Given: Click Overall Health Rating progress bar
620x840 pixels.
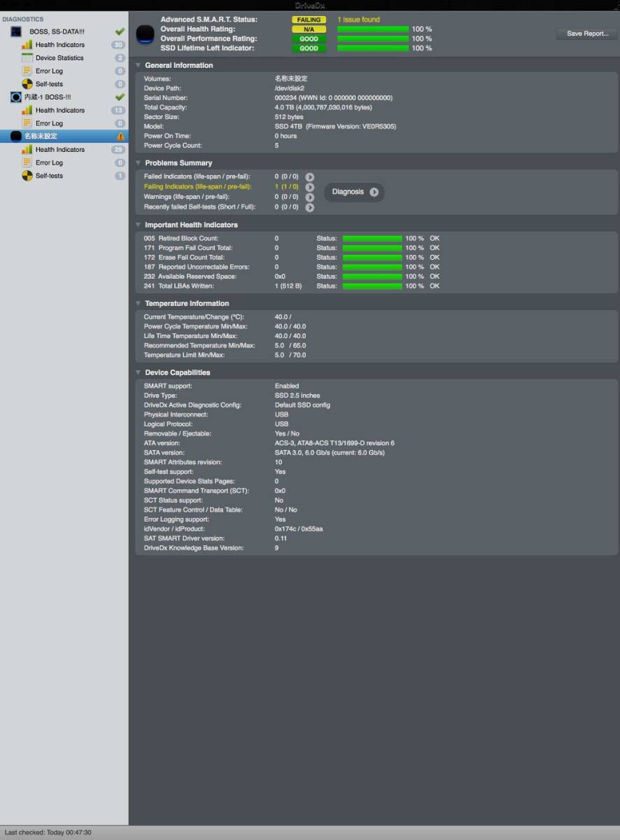Looking at the screenshot, I should [373, 29].
